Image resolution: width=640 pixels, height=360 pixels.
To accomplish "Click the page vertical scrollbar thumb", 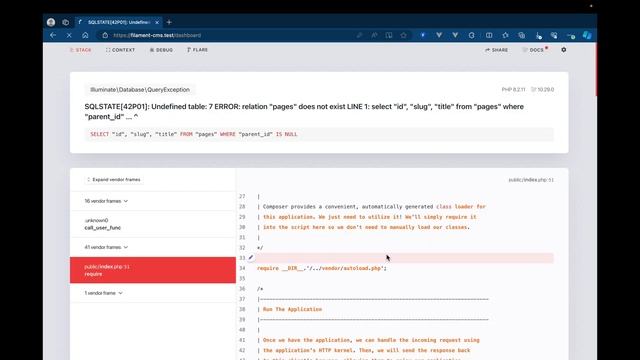I will tap(596, 69).
